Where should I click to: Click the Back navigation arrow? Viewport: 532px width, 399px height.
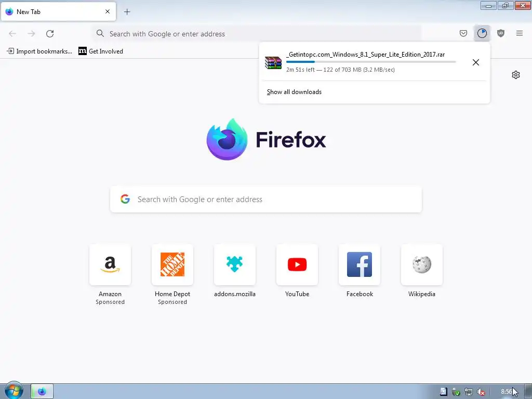pyautogui.click(x=12, y=34)
